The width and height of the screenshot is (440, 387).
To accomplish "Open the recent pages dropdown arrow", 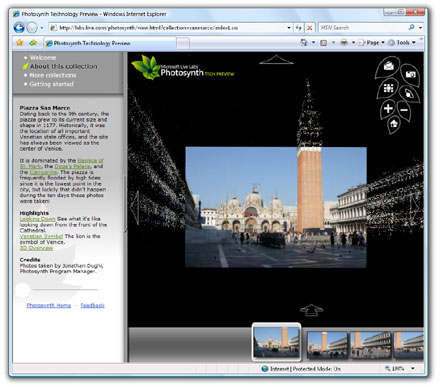I will coord(42,28).
